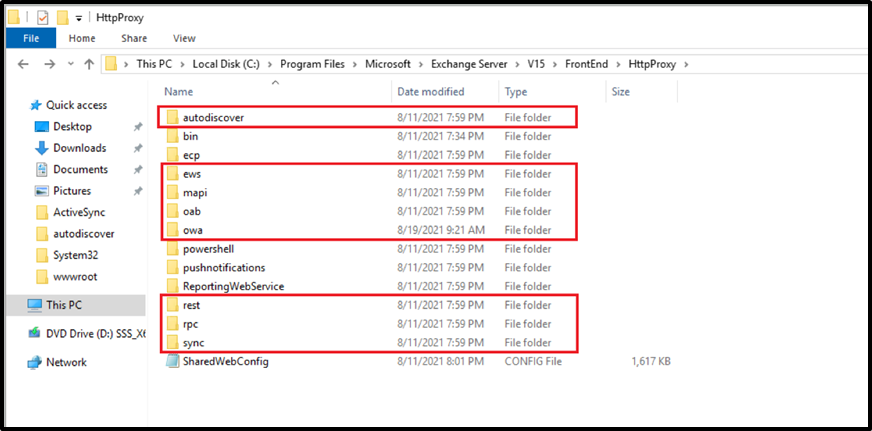Click the owa date 8/19/2021 9:21 AM
Image resolution: width=872 pixels, height=431 pixels.
click(x=440, y=230)
